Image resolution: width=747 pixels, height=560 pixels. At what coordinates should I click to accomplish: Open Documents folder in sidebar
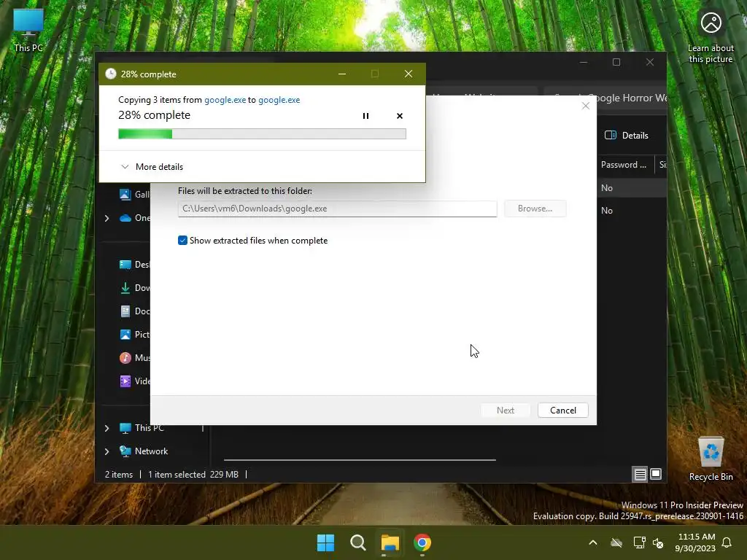click(135, 311)
